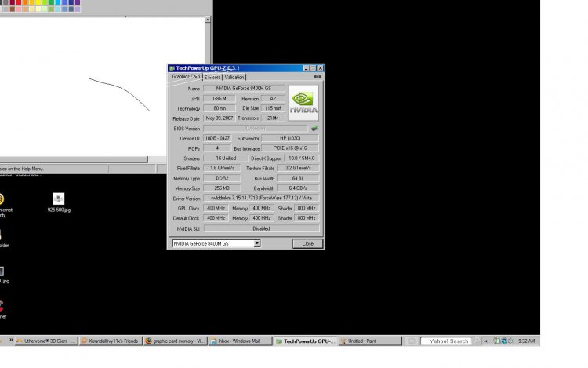
Task: Click the GPU value G86M
Action: pyautogui.click(x=220, y=99)
